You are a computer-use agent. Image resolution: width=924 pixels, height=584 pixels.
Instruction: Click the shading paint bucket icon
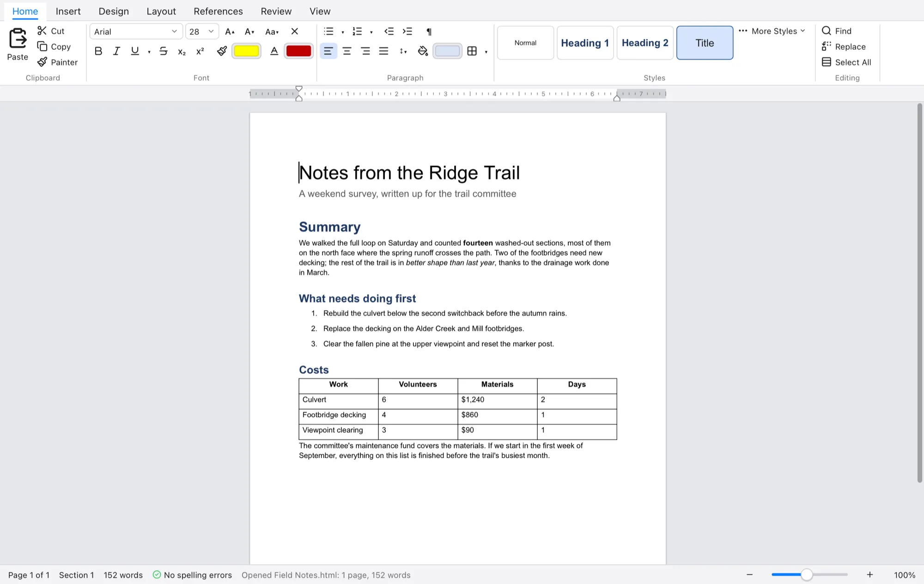[423, 51]
